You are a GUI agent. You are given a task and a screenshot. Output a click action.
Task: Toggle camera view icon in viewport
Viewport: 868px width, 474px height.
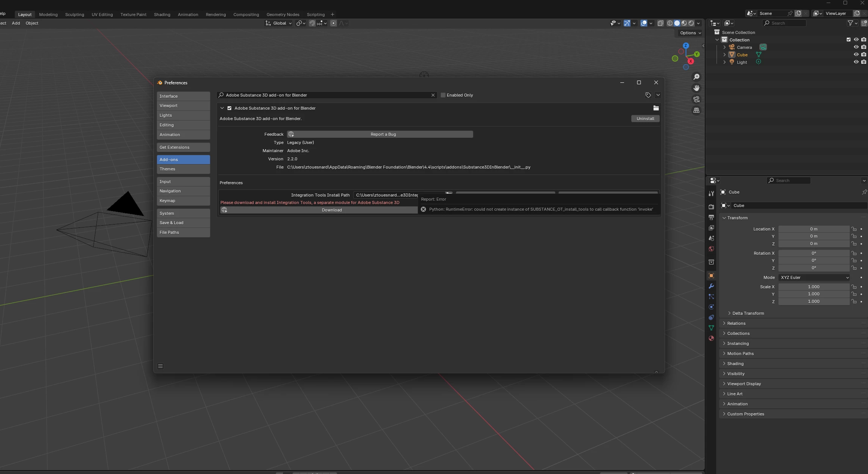click(x=696, y=99)
